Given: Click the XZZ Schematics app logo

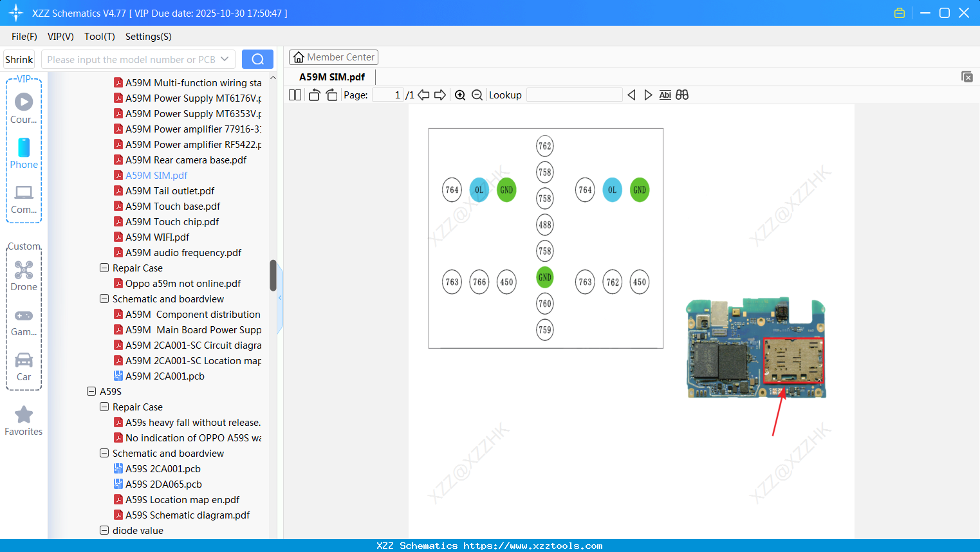Looking at the screenshot, I should pos(15,13).
